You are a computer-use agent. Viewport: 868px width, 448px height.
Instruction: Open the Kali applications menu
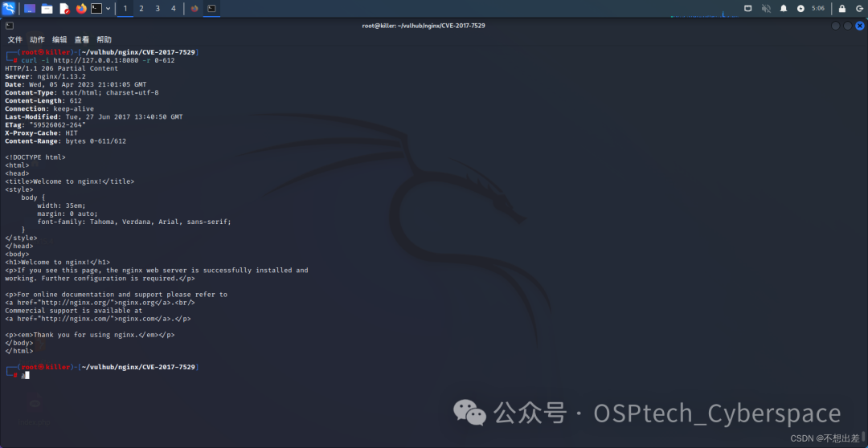[8, 8]
